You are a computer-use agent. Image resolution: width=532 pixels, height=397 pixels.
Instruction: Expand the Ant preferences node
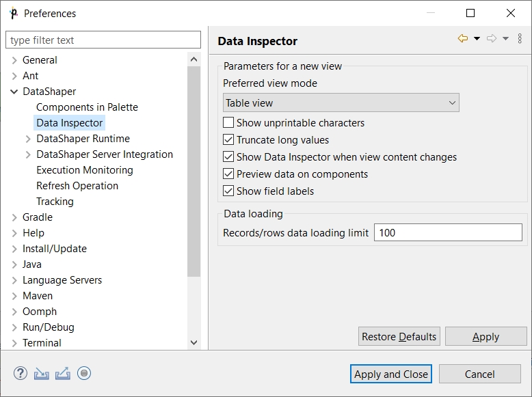click(x=14, y=76)
